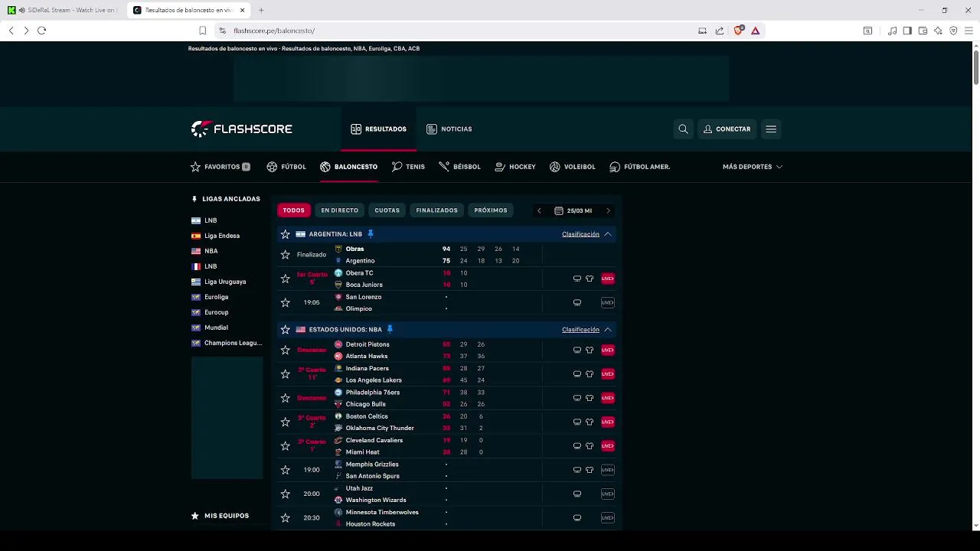Star the Obera TC vs Boca Juniors match
The height and width of the screenshot is (551, 980).
click(286, 279)
